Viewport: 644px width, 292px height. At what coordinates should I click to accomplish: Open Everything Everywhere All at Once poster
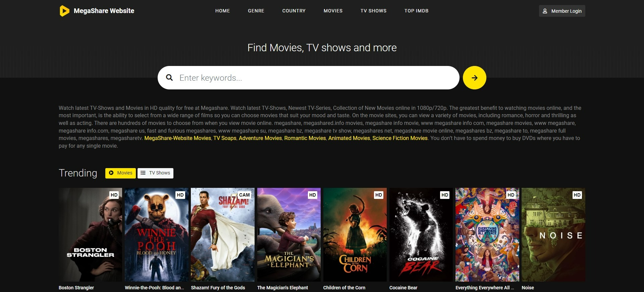487,235
